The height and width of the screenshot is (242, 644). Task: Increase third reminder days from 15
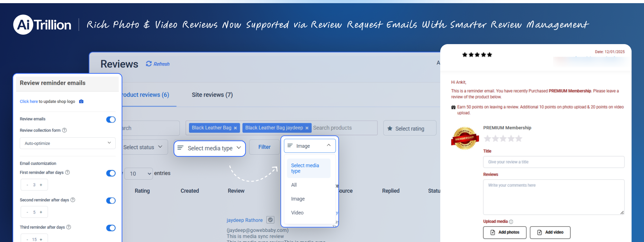[x=41, y=239]
